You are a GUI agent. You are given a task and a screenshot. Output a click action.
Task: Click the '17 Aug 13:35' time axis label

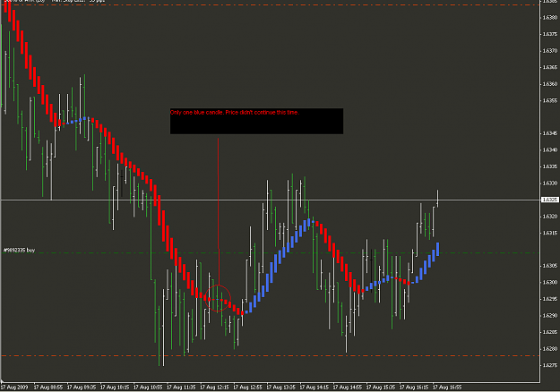(280, 388)
